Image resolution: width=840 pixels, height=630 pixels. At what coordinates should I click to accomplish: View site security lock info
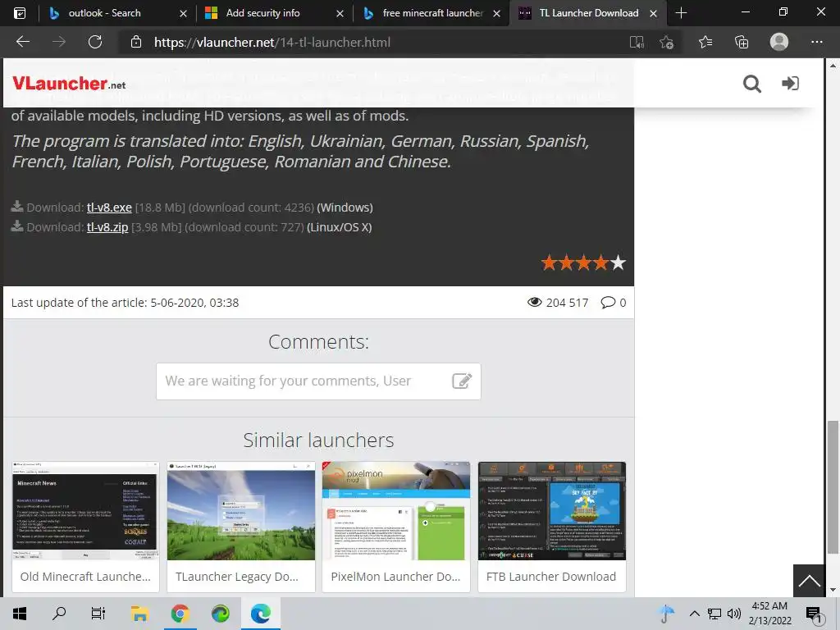(136, 42)
